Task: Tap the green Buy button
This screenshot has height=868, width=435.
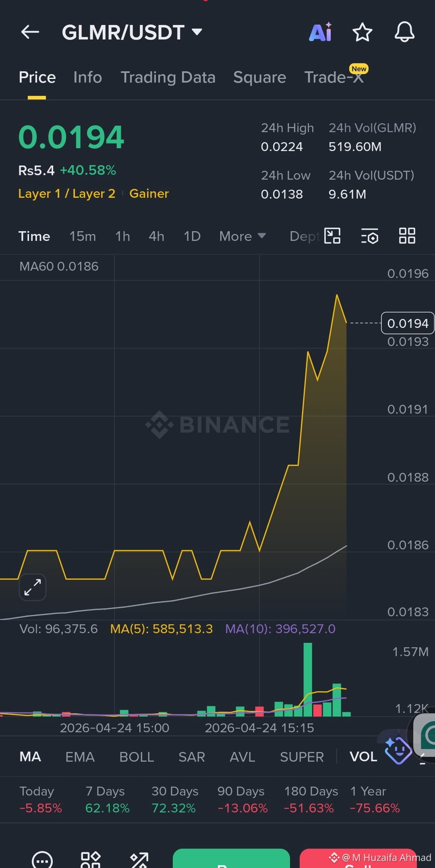Action: 231,858
